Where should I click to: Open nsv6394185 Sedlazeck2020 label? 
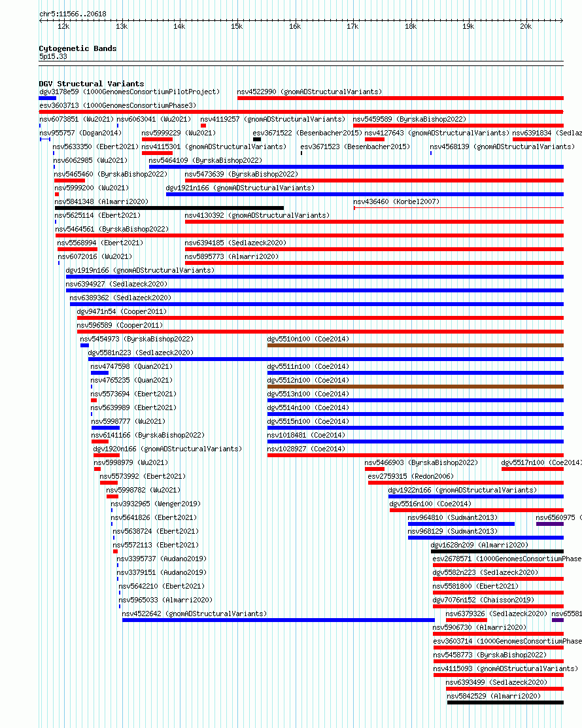pyautogui.click(x=235, y=243)
